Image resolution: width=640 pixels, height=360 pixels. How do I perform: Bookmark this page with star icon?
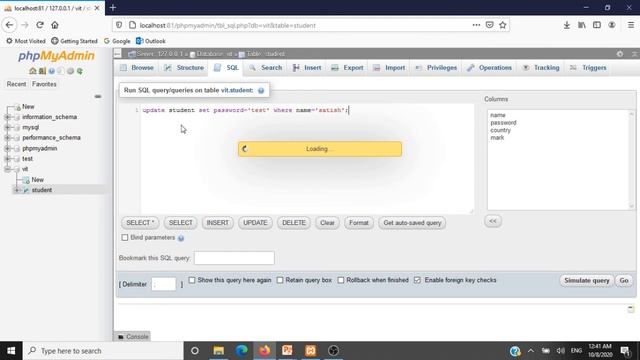point(502,25)
